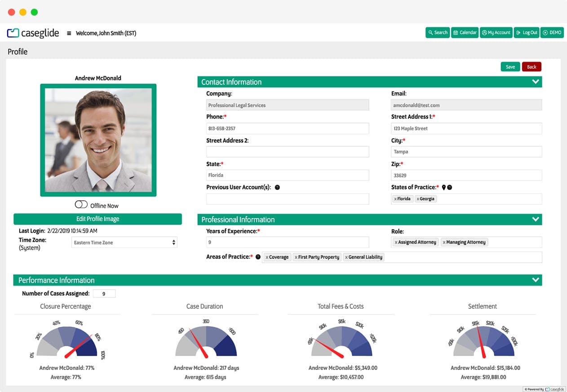Collapse the Performance Information section
Image resolution: width=567 pixels, height=392 pixels.
[x=535, y=280]
